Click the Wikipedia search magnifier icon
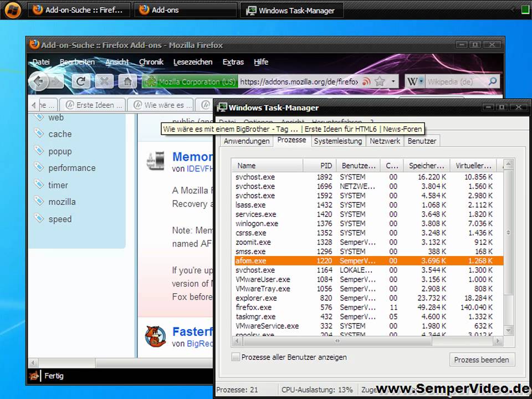Viewport: 532px width, 399px height. pyautogui.click(x=492, y=81)
